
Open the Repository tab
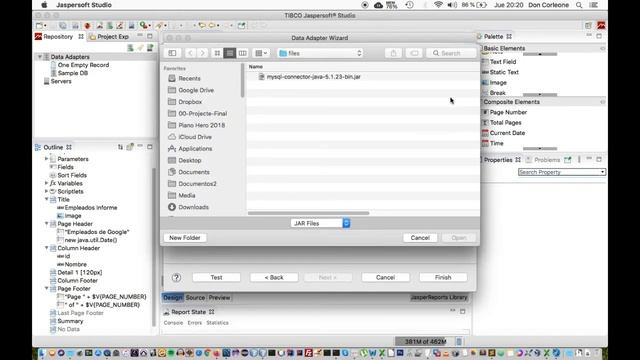point(58,37)
